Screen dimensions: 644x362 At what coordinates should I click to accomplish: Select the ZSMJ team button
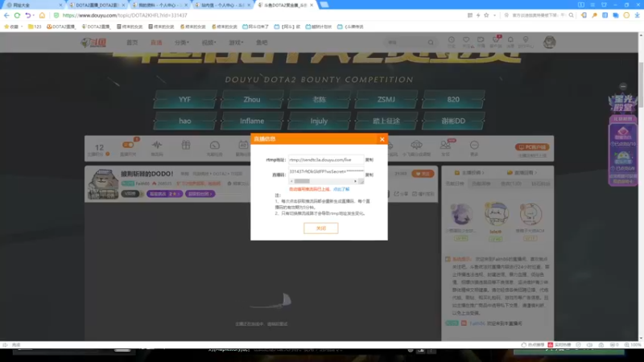pyautogui.click(x=386, y=99)
